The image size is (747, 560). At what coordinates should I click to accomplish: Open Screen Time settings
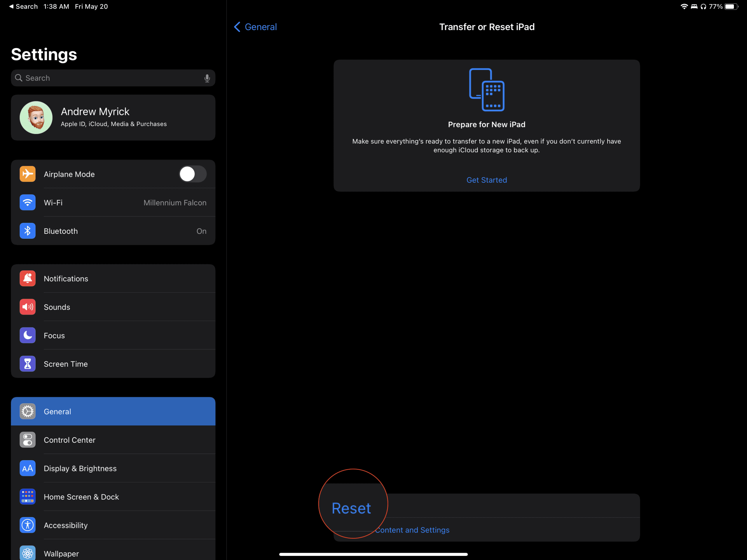click(x=113, y=364)
